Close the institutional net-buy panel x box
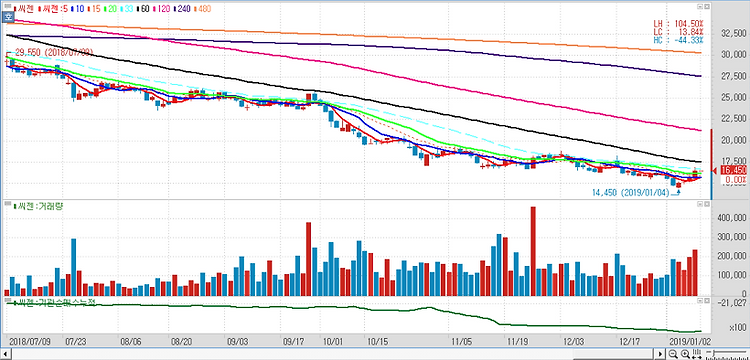Viewport: 750px width, 360px height. tap(706, 301)
